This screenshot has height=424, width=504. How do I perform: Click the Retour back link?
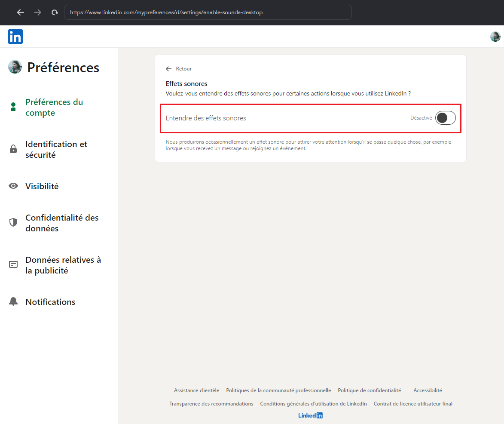pos(179,69)
